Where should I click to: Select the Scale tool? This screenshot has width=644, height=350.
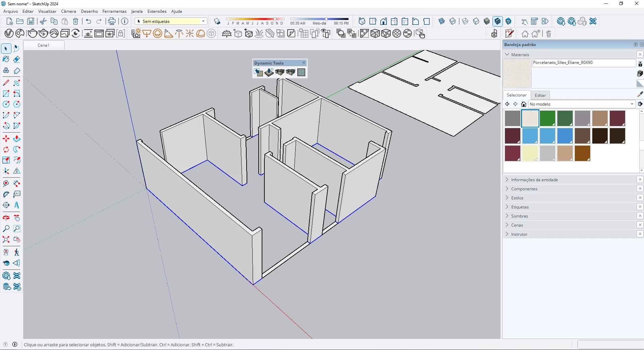[x=6, y=160]
